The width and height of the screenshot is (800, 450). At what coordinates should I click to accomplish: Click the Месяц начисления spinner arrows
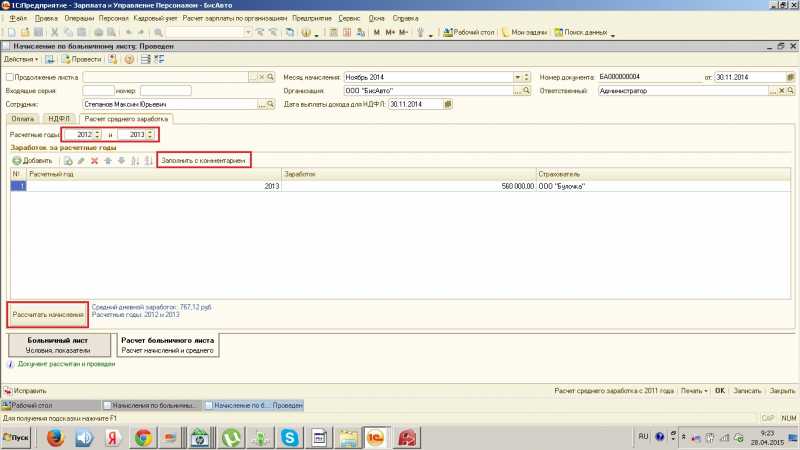[527, 77]
